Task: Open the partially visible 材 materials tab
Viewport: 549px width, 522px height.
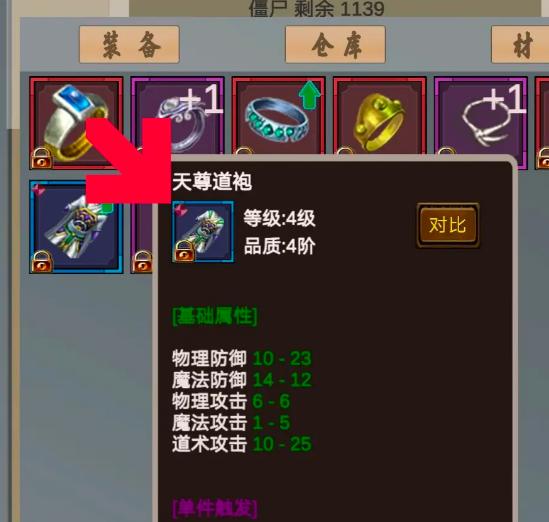Action: [x=520, y=44]
